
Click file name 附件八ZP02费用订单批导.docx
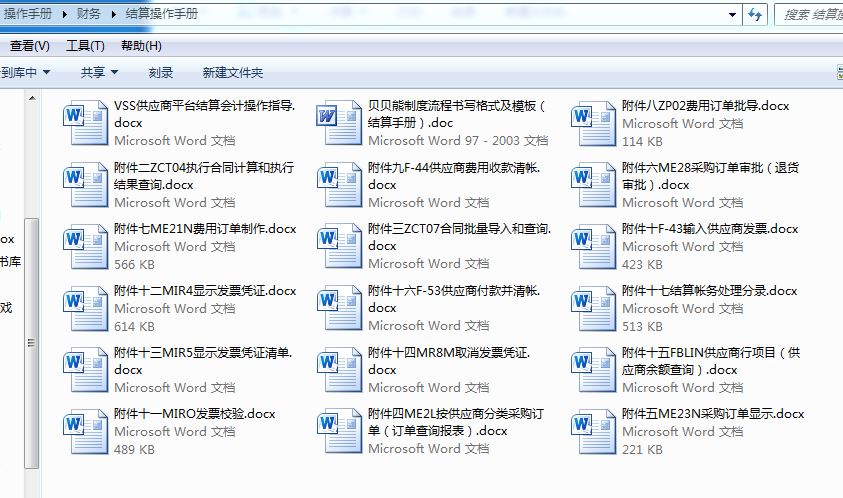(705, 106)
